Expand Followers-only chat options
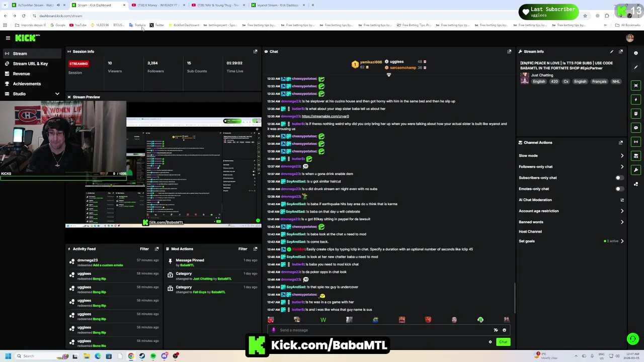The width and height of the screenshot is (644, 362). (x=622, y=166)
